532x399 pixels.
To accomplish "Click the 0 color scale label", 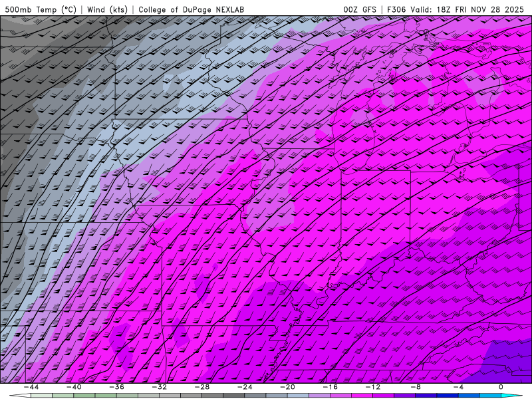I will tap(501, 387).
